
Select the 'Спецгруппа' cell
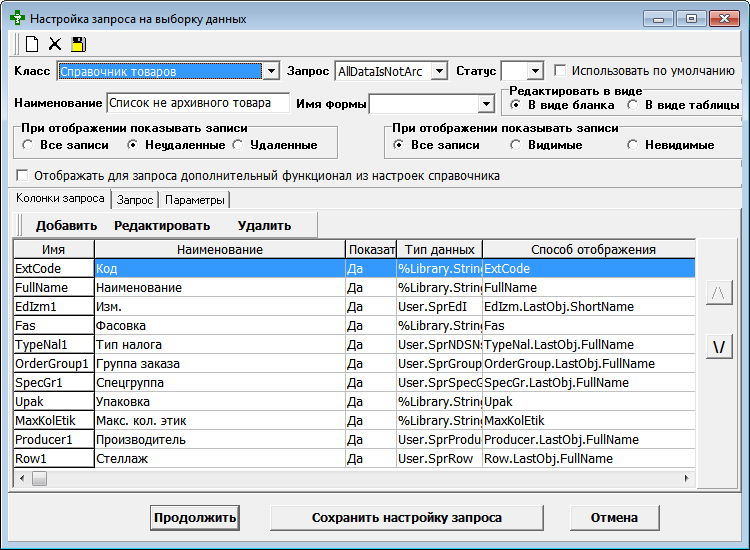[220, 383]
